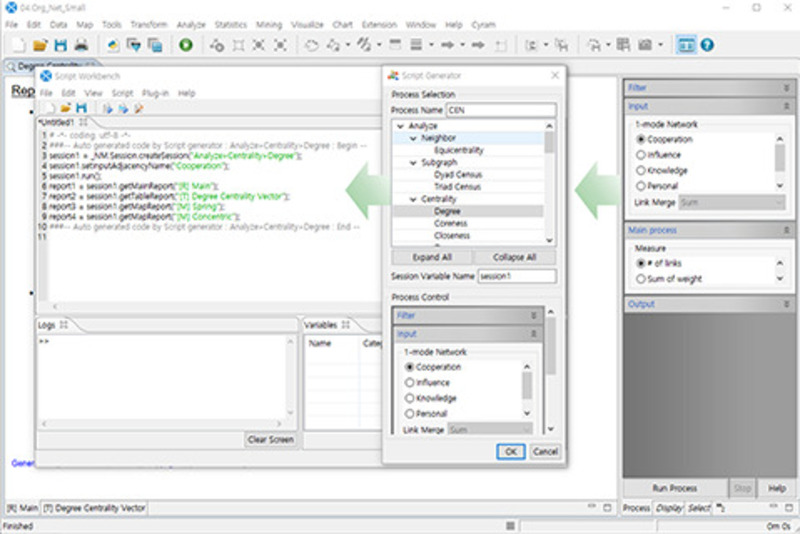Click the green Run icon in main toolbar
Screen dimensions: 800x534
186,45
